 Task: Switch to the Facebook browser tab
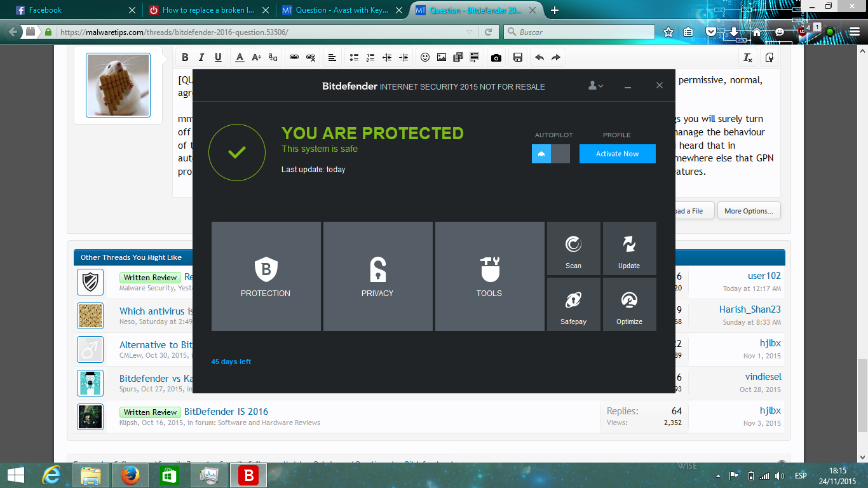75,10
